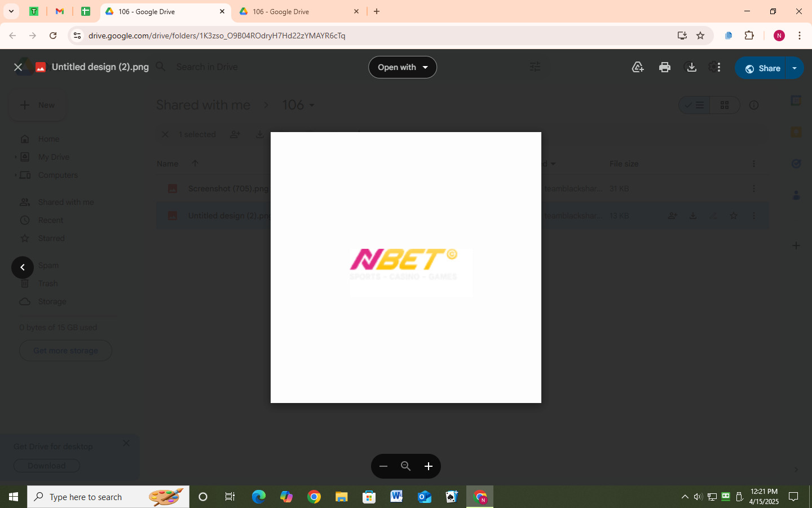Screen dimensions: 812x508
Task: Close the image preview overlay
Action: [18, 67]
